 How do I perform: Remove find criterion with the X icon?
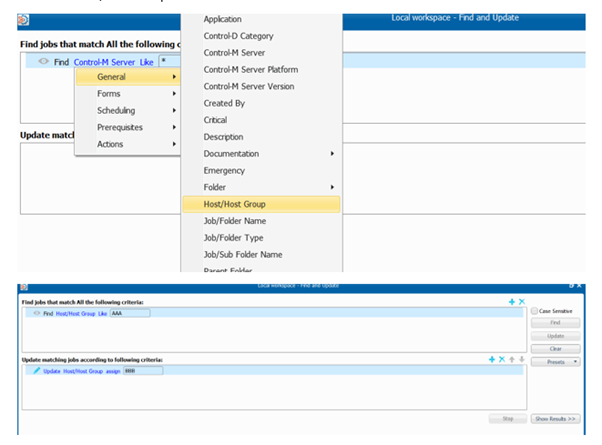pyautogui.click(x=522, y=302)
